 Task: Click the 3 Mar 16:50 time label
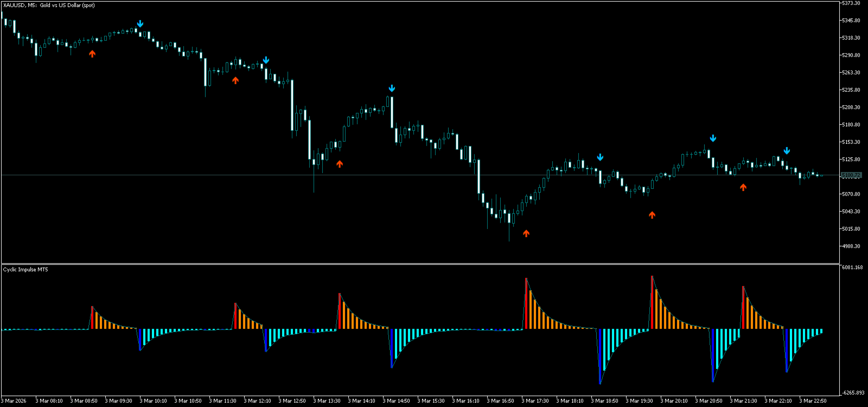[x=501, y=401]
